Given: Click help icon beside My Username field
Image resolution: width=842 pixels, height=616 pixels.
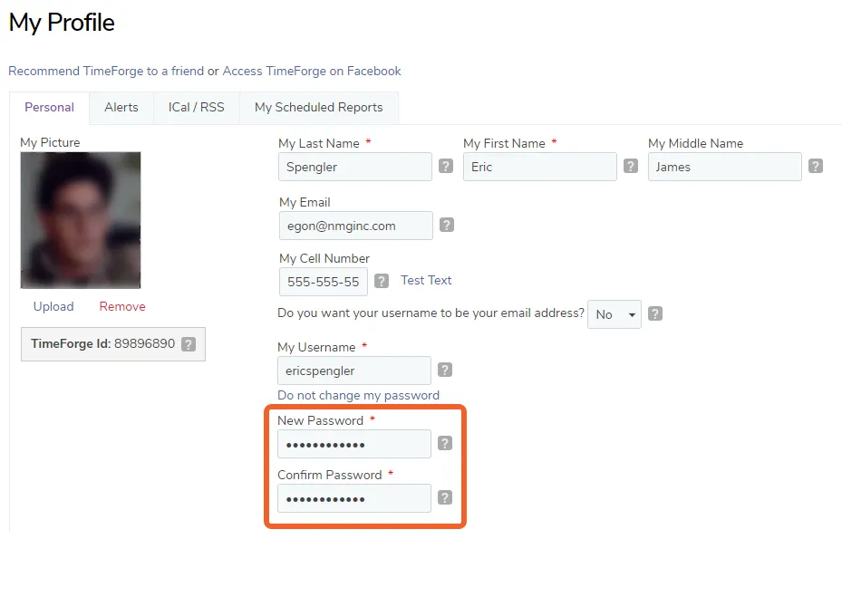Looking at the screenshot, I should pyautogui.click(x=445, y=370).
